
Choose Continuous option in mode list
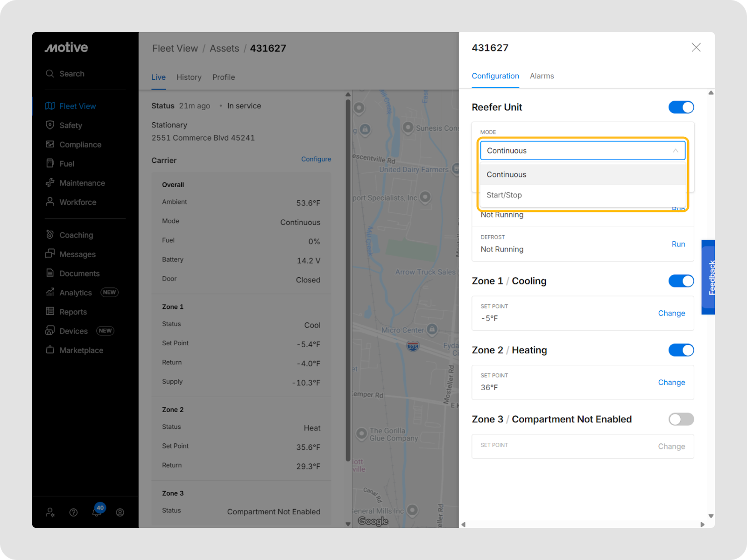click(507, 175)
